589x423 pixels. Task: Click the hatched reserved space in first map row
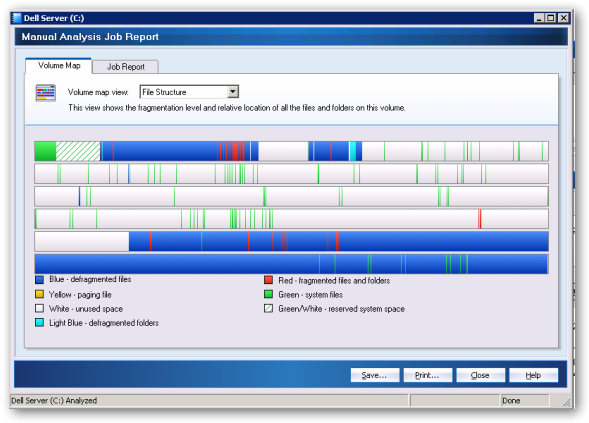coord(78,151)
